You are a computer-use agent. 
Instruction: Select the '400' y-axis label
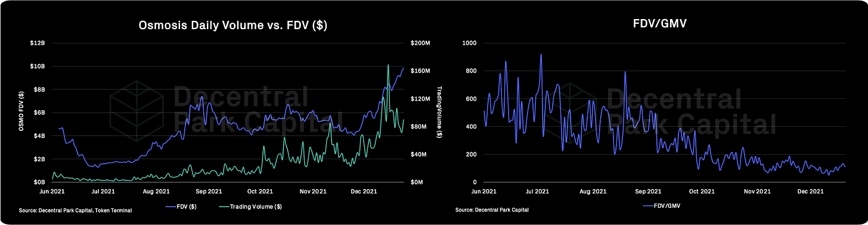point(471,127)
